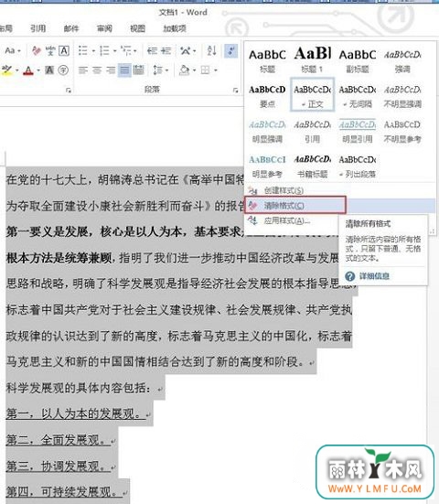
Task: Click the Shading paint bucket icon
Action: [184, 70]
